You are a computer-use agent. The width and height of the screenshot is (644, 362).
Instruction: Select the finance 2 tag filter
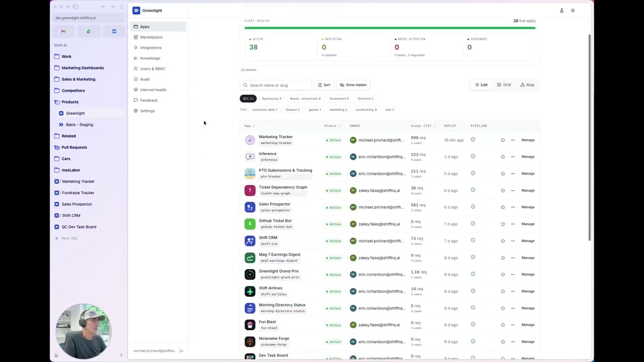point(292,110)
